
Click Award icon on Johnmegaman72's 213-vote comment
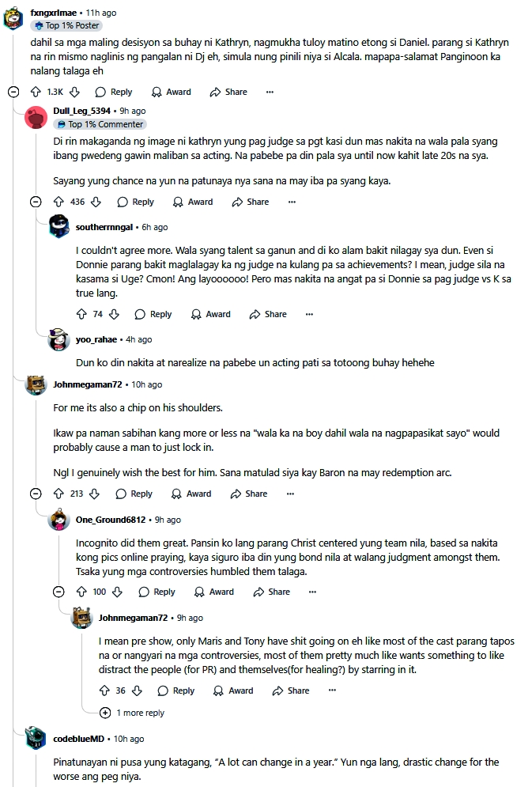tap(191, 494)
